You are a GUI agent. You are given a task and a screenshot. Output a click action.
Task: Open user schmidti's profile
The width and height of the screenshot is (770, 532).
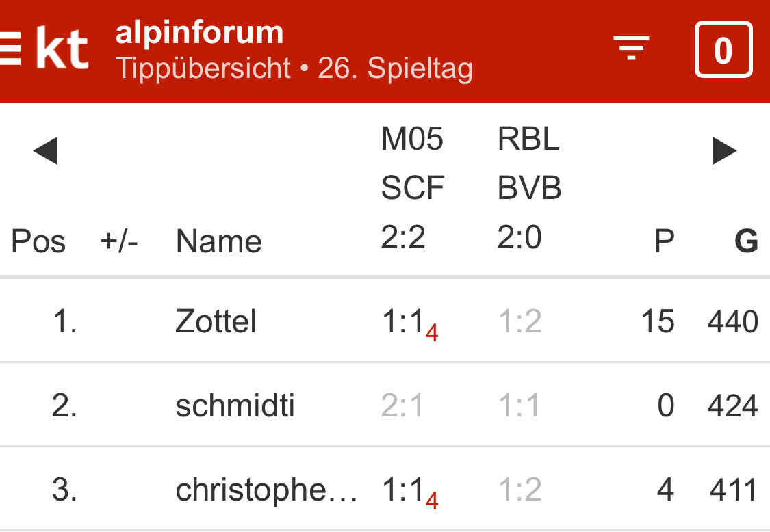tap(235, 406)
